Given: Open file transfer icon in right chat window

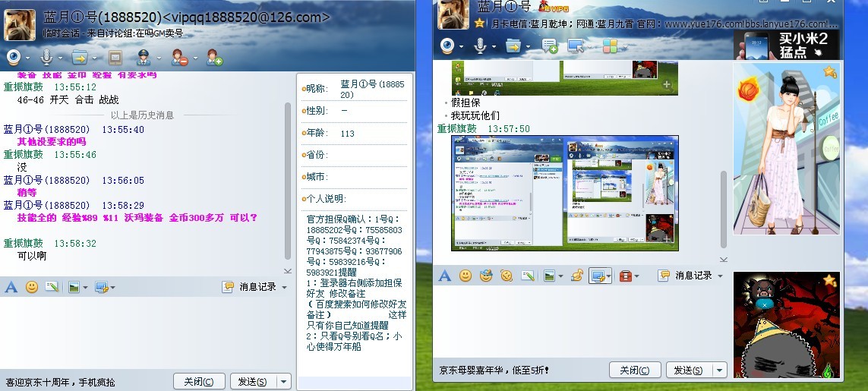Looking at the screenshot, I should pos(513,46).
